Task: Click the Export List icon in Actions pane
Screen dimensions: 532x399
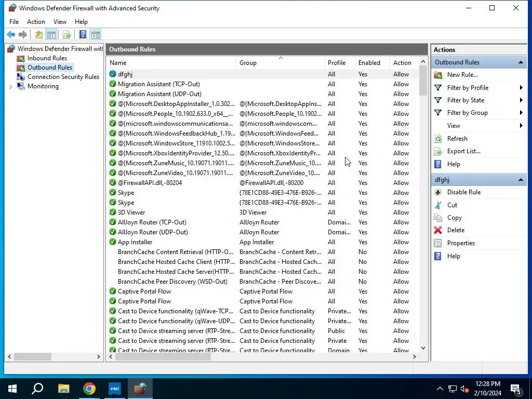Action: pyautogui.click(x=438, y=151)
